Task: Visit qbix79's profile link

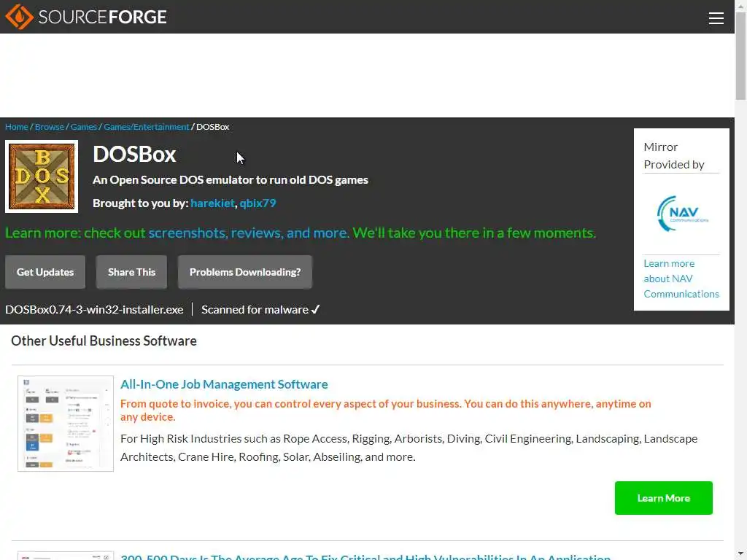Action: click(258, 203)
